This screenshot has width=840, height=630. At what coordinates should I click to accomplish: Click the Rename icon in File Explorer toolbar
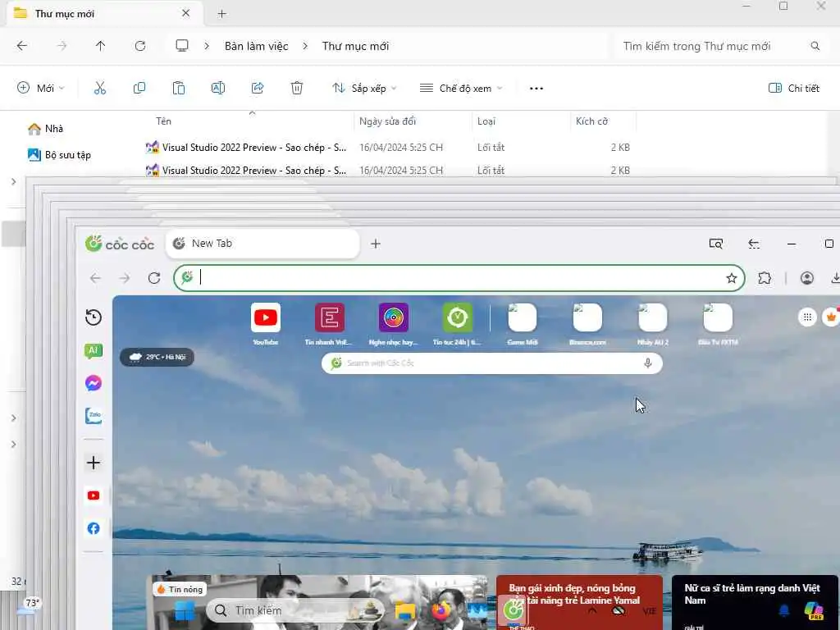point(217,88)
